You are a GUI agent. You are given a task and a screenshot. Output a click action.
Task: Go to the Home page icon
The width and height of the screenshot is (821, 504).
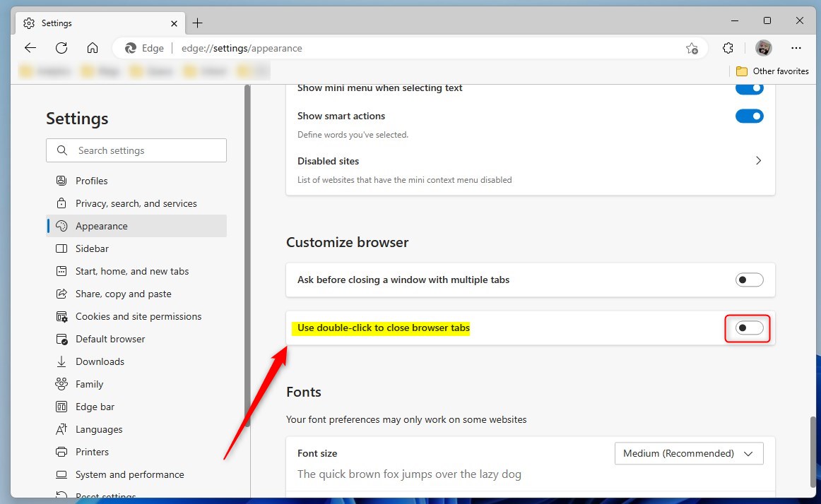[93, 48]
